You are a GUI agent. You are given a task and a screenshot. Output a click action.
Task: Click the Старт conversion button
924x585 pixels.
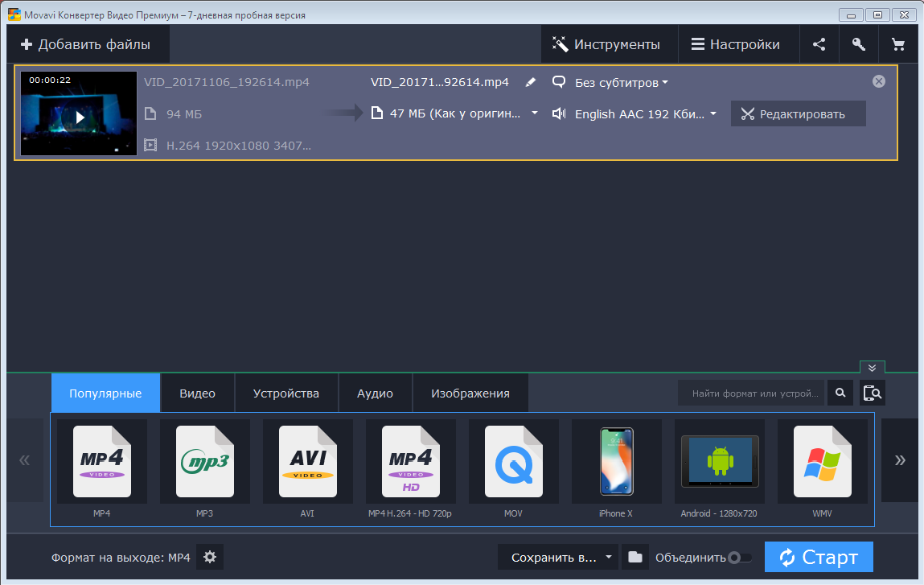pos(818,557)
